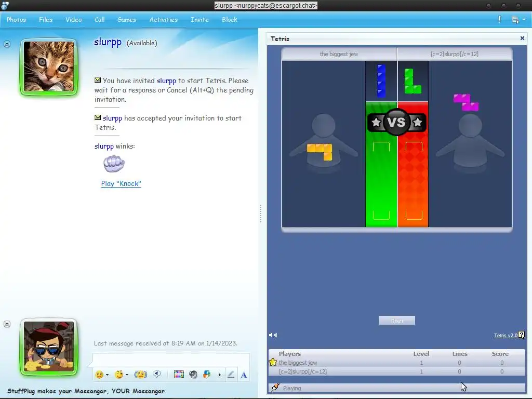The width and height of the screenshot is (532, 399).
Task: Click slurpp's name in the conversation header
Action: point(108,42)
